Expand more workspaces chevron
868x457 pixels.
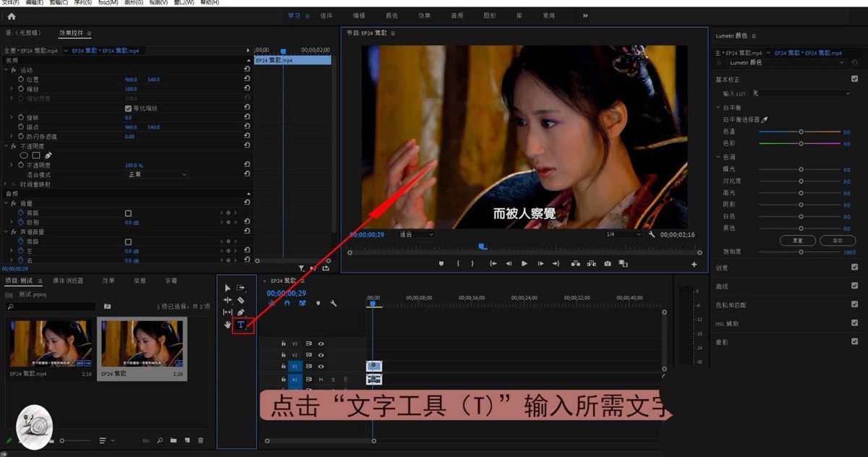point(584,15)
